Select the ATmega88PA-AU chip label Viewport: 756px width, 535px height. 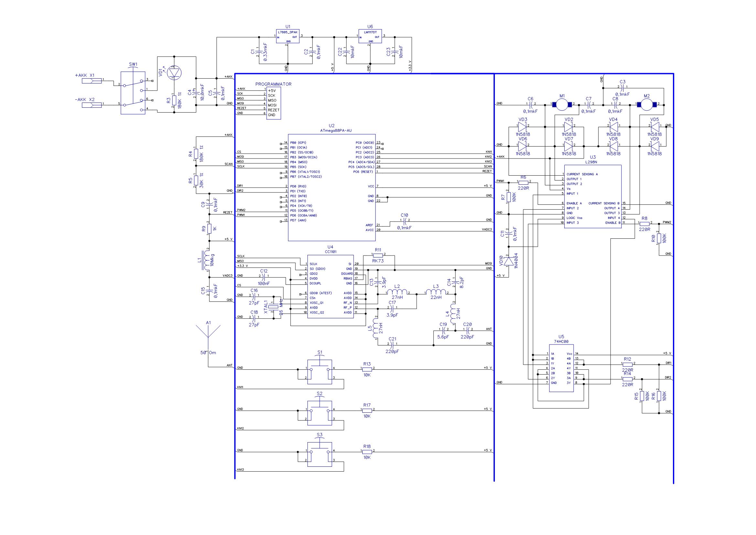coord(335,130)
